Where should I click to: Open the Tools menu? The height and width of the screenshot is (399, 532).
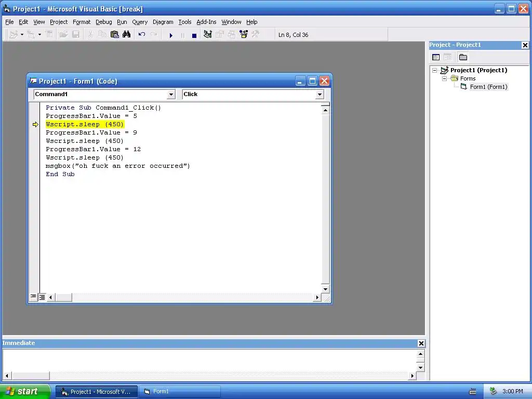click(x=185, y=22)
